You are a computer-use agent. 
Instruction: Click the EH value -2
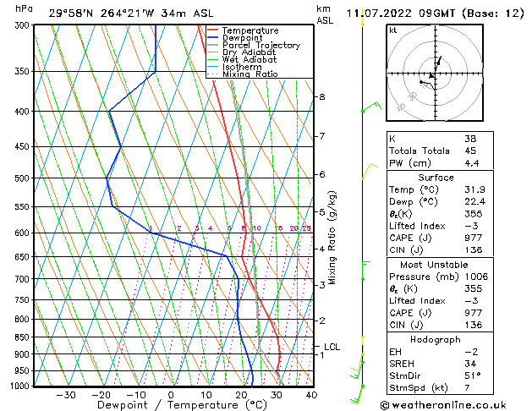point(471,352)
